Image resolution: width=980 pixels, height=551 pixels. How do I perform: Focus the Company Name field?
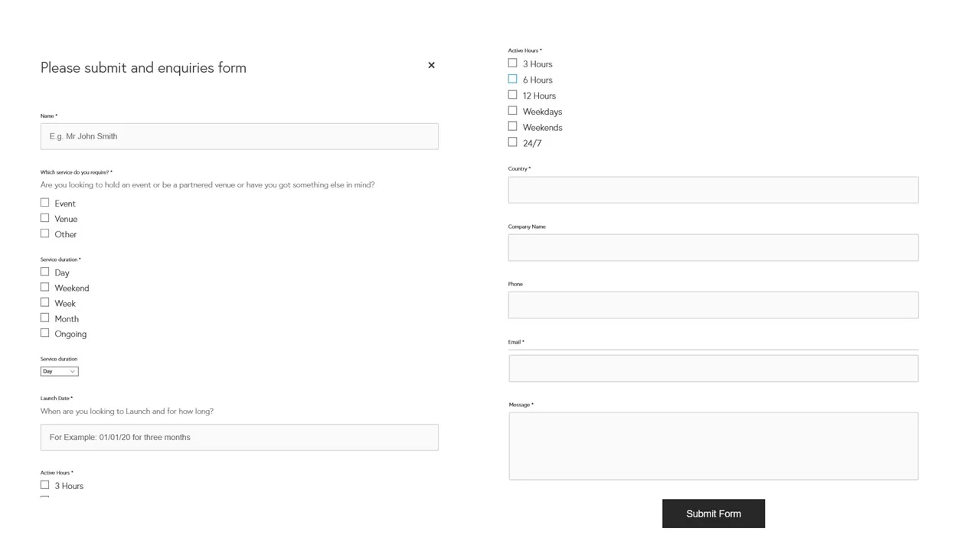[713, 247]
